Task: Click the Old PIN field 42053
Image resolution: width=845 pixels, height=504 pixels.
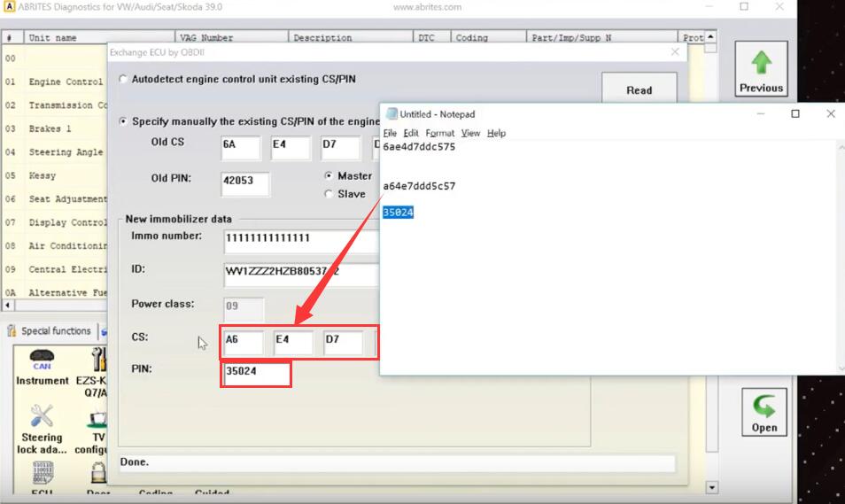Action: click(245, 184)
